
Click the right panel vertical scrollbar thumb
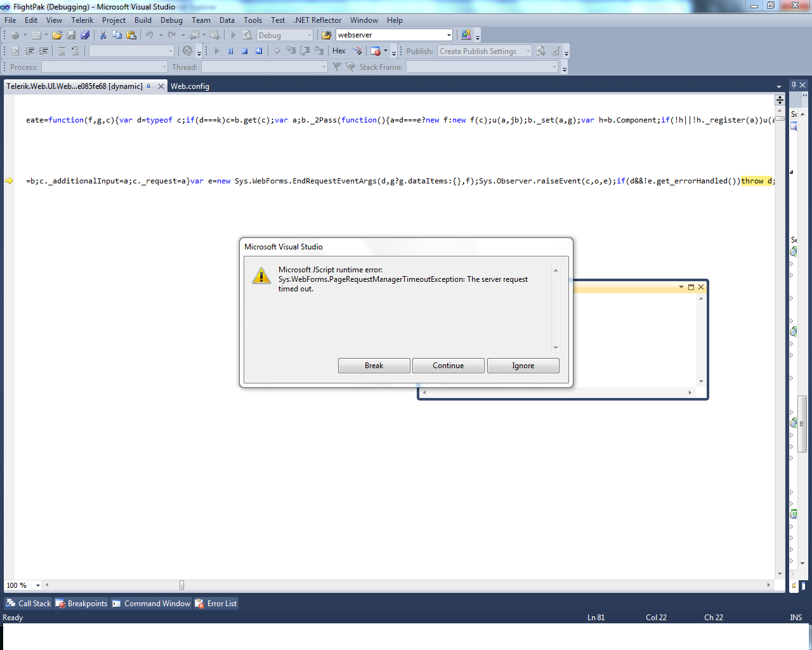[802, 423]
